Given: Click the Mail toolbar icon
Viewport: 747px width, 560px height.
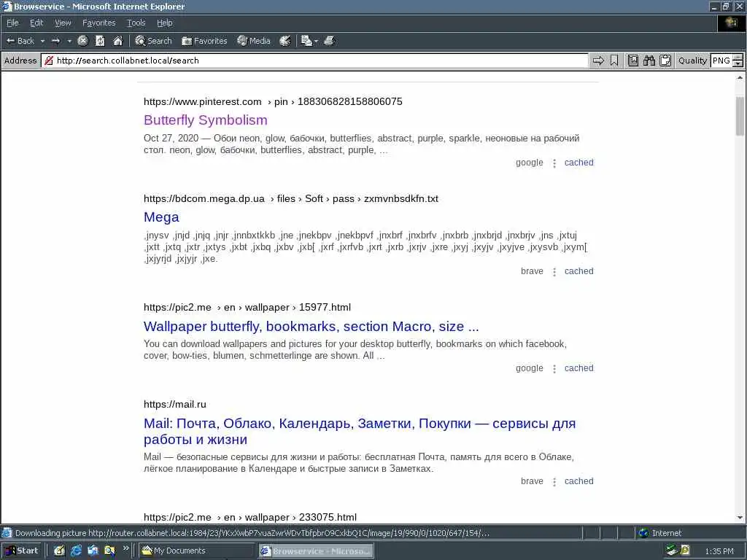Looking at the screenshot, I should tap(306, 41).
